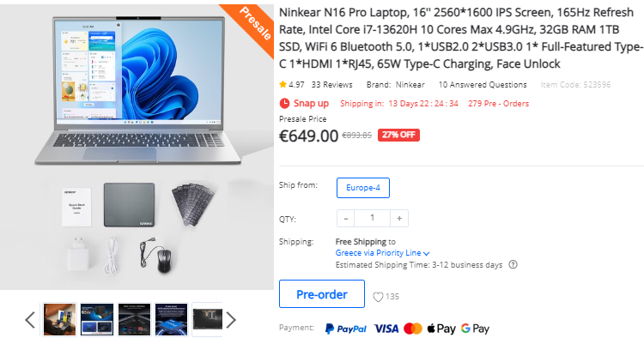Select the 65W charger thumbnail image

click(x=97, y=320)
